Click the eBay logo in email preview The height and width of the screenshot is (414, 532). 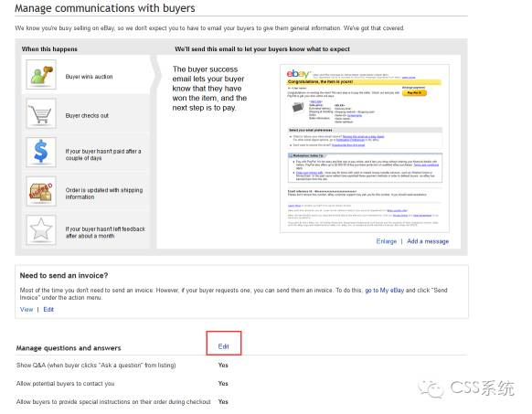298,74
